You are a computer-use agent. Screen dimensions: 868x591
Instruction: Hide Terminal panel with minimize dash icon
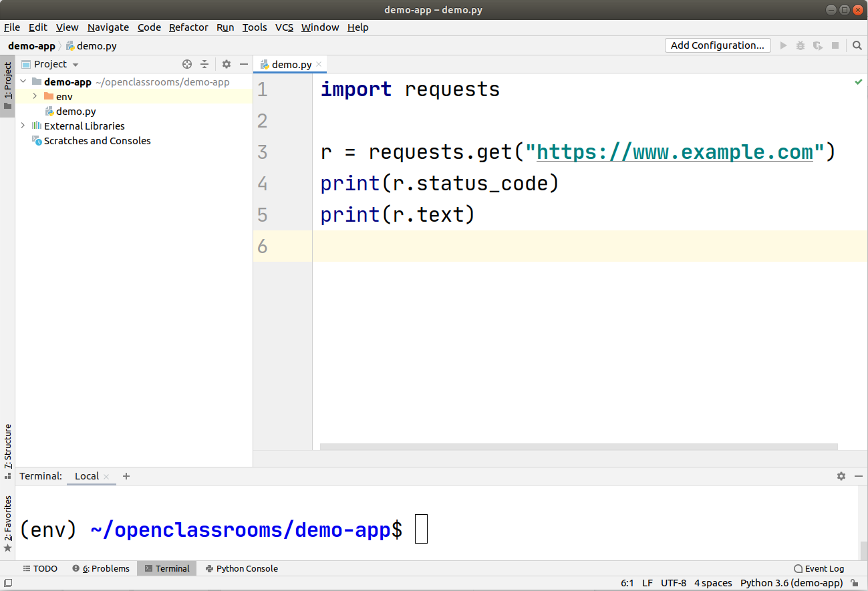859,476
